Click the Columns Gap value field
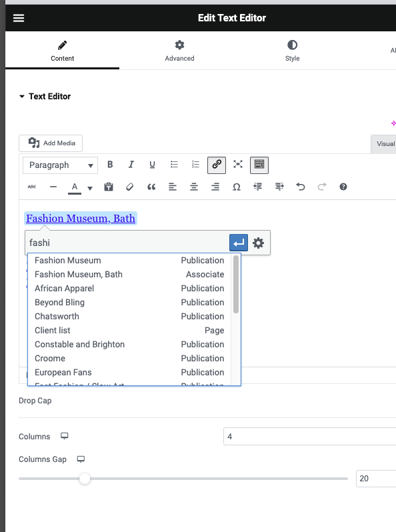 [x=376, y=479]
